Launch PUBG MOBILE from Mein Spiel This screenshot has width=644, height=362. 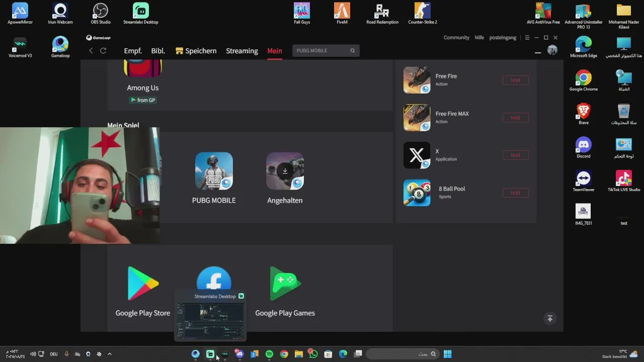pos(214,171)
